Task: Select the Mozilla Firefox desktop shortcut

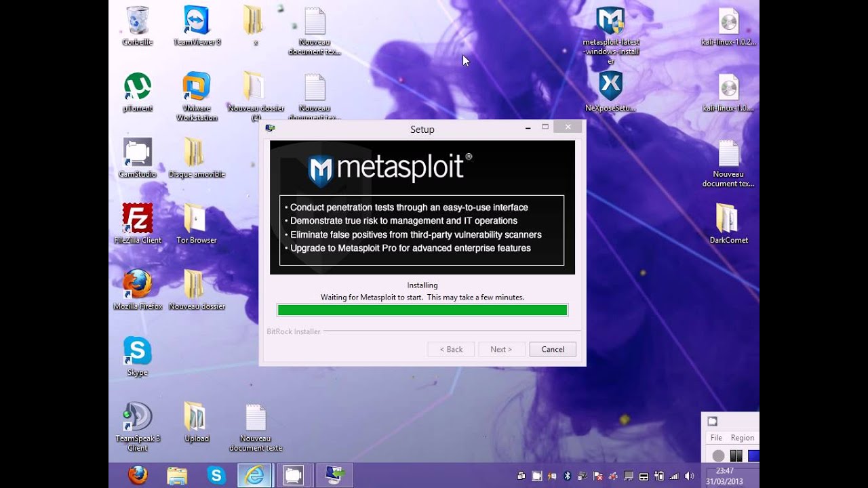Action: pos(138,290)
